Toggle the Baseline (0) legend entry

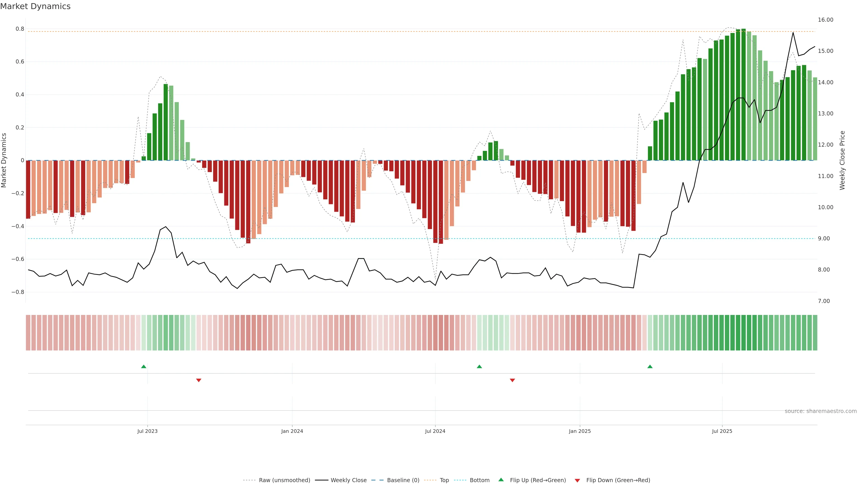tap(403, 480)
